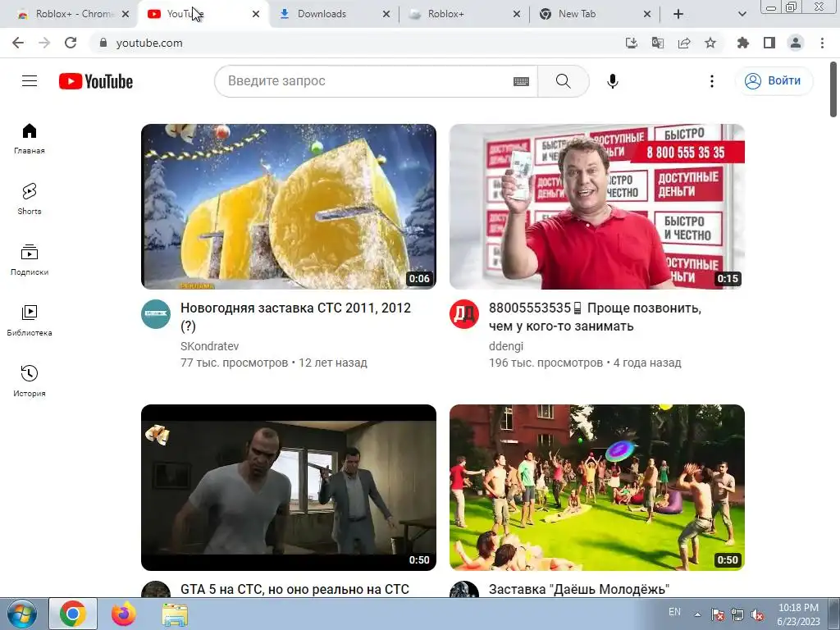Click the Action Center flag tray icon
This screenshot has width=840, height=630.
717,614
